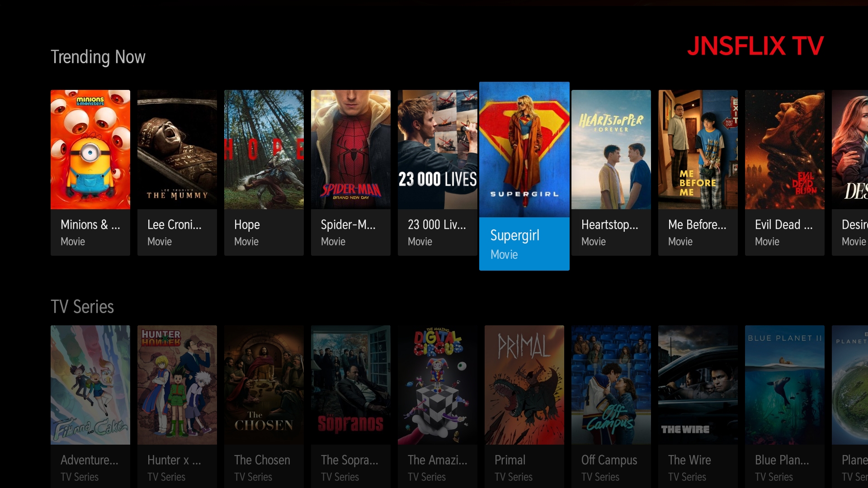Click the 'TV Series' row heading
The image size is (868, 488).
82,307
